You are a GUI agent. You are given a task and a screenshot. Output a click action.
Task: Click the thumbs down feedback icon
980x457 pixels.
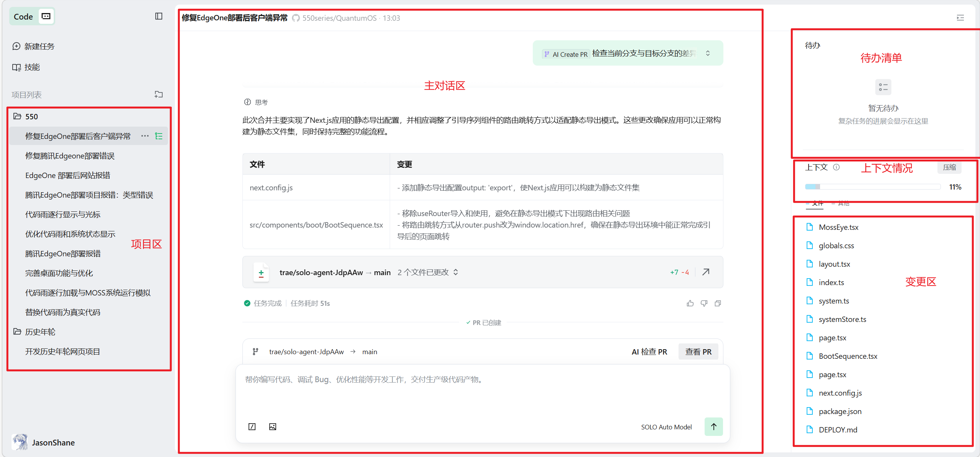tap(704, 304)
